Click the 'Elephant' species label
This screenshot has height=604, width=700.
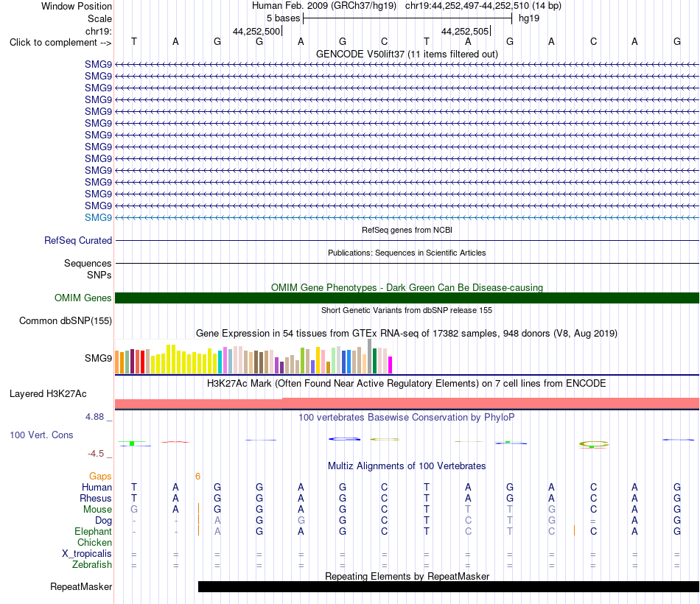pos(93,531)
